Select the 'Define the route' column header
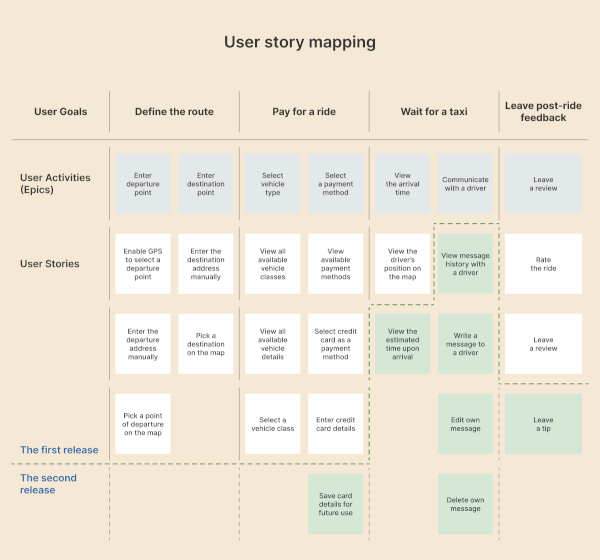 pos(174,112)
